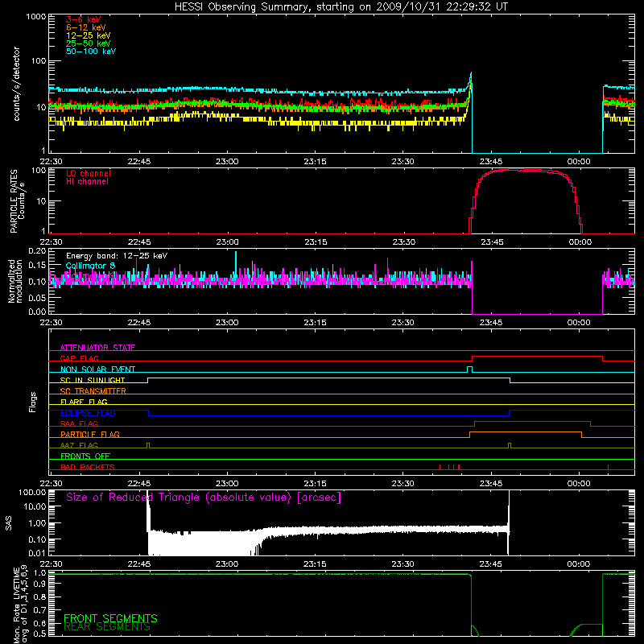Click the 1000 tick label on counts plot
The height and width of the screenshot is (644, 644).
pos(35,17)
